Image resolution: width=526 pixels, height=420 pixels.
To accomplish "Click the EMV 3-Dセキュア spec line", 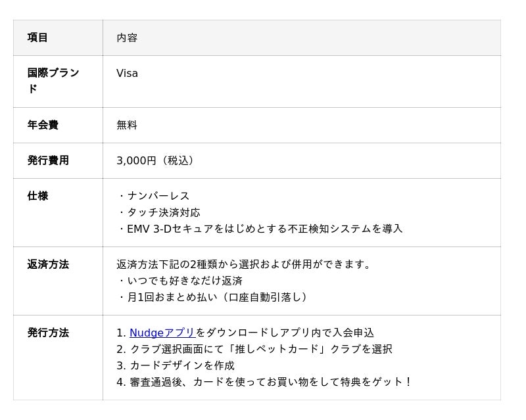I will (x=260, y=229).
